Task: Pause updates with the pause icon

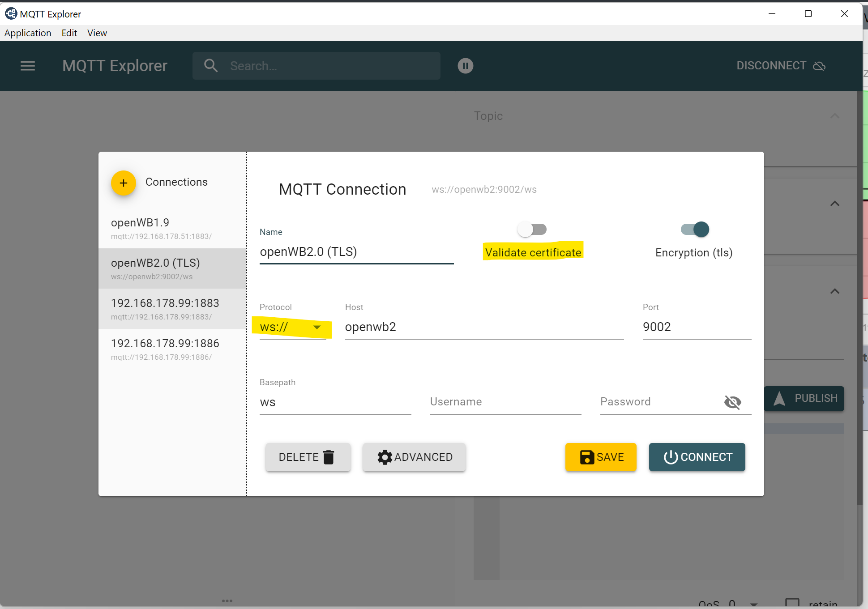Action: point(465,66)
